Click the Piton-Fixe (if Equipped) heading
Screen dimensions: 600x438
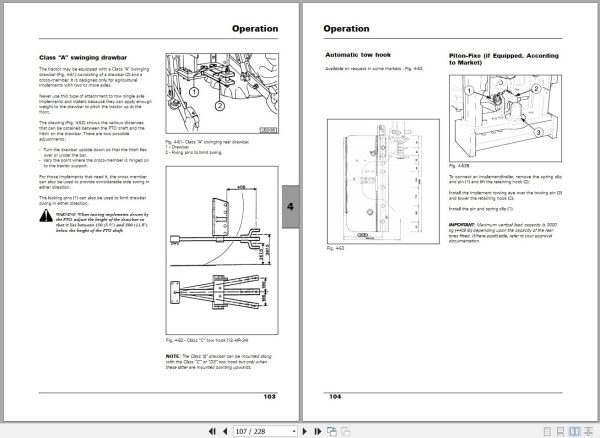[504, 59]
